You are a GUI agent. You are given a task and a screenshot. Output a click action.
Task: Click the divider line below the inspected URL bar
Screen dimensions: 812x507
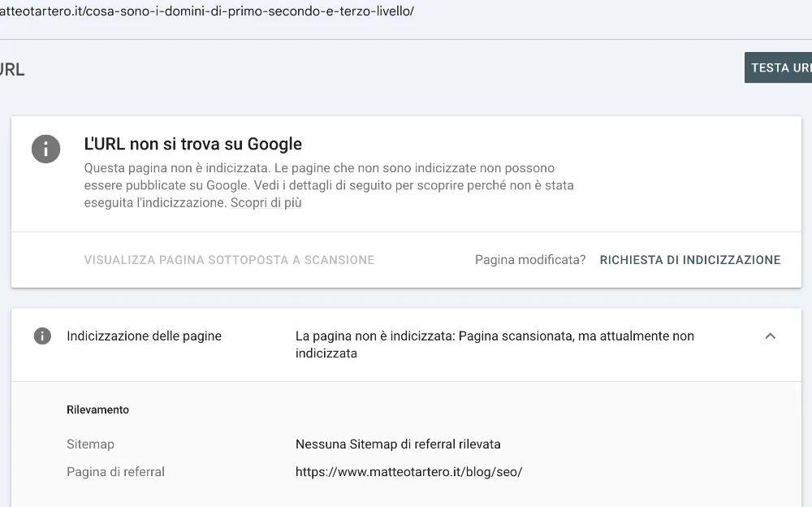[x=406, y=39]
